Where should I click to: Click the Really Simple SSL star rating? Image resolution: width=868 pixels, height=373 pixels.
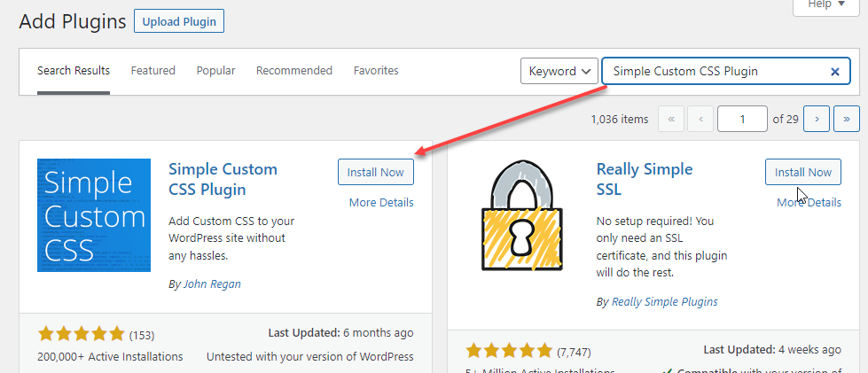coord(509,351)
